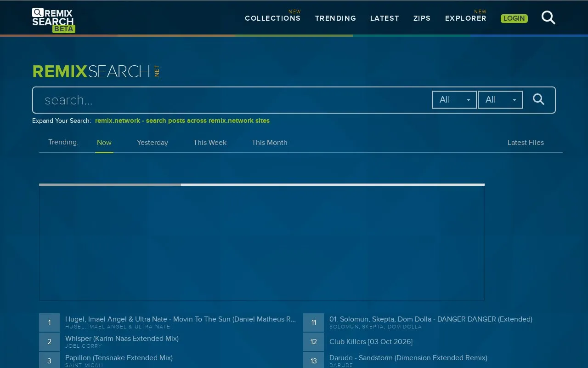Switch to This Week trending tab

coord(210,143)
